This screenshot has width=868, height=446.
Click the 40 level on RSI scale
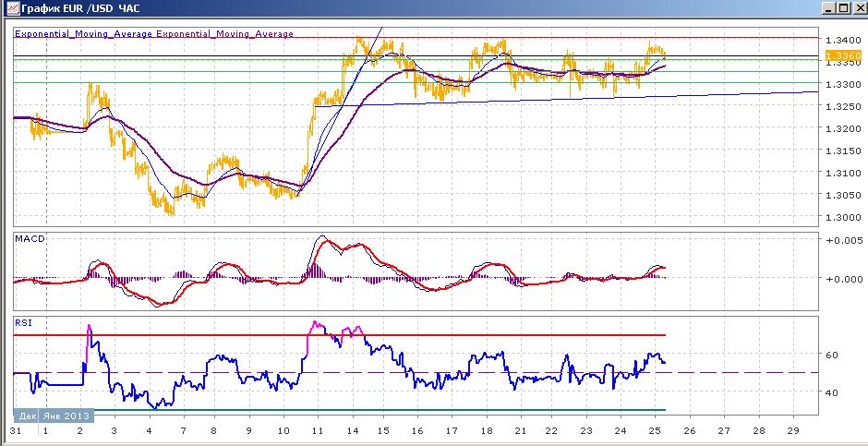tap(832, 392)
